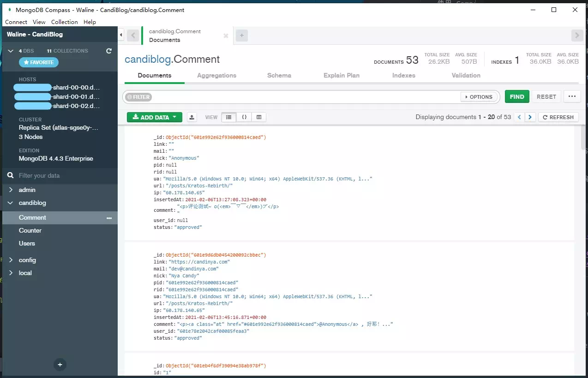Open the Validation tab
This screenshot has height=378, width=588.
click(466, 75)
